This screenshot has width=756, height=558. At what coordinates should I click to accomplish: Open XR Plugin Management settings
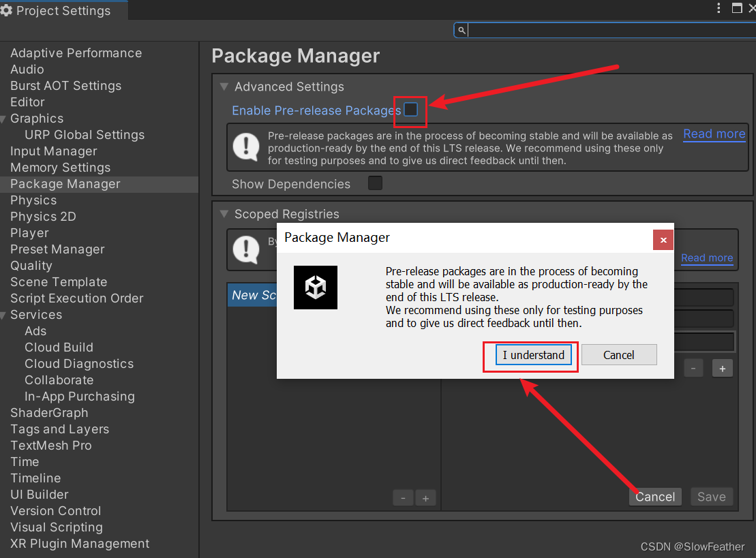click(80, 544)
